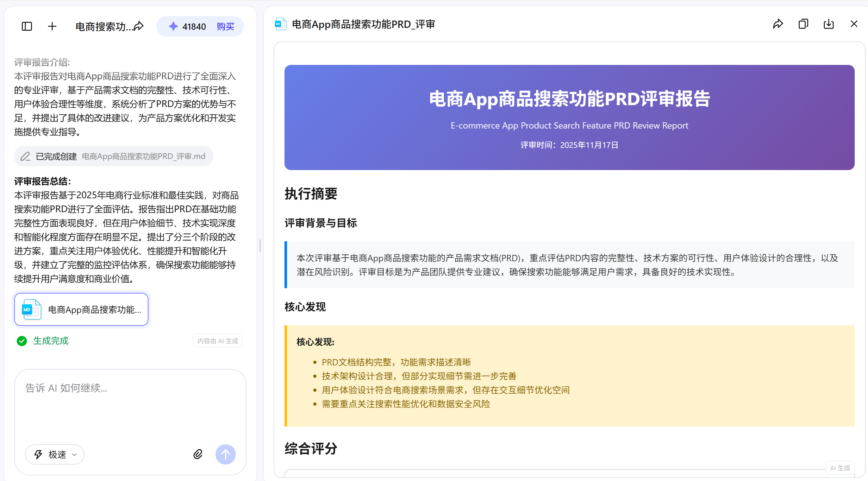868x481 pixels.
Task: Click the green 生成完成 status indicator
Action: 42,341
